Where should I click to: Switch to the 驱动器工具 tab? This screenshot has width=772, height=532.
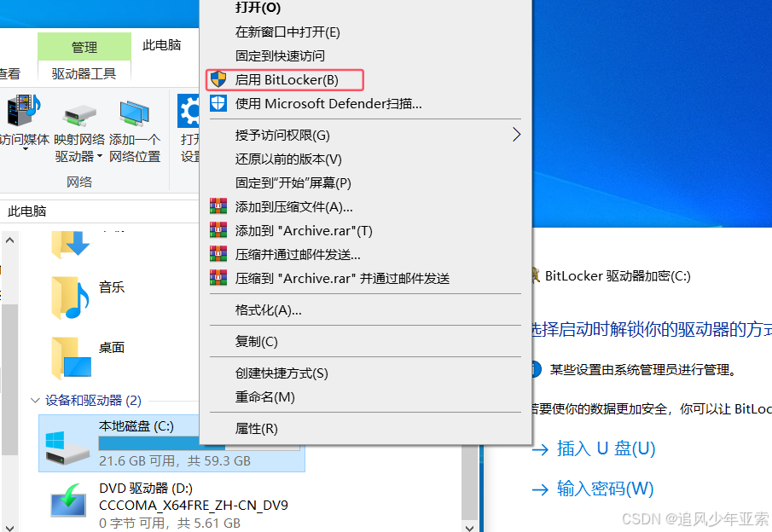pyautogui.click(x=84, y=74)
